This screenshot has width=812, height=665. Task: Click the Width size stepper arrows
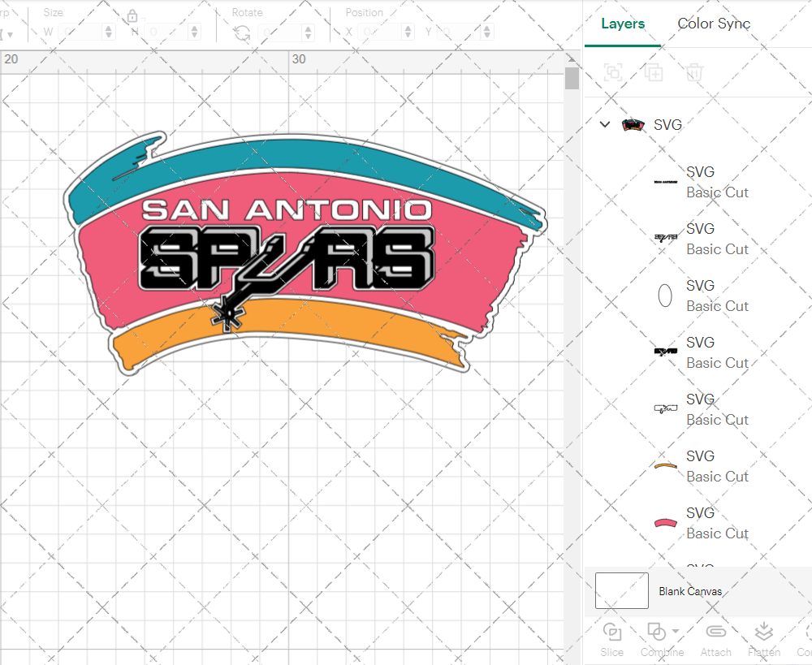click(x=109, y=32)
